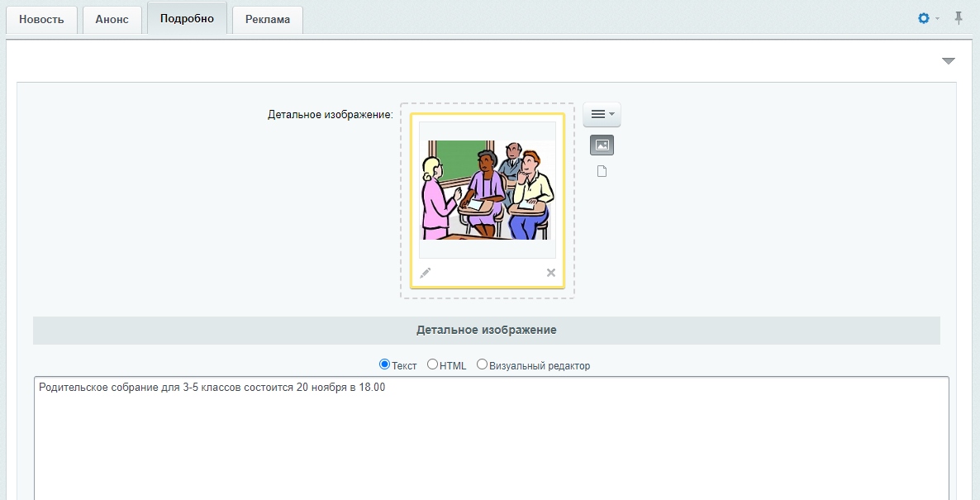Switch to the Анонс tab

click(112, 19)
